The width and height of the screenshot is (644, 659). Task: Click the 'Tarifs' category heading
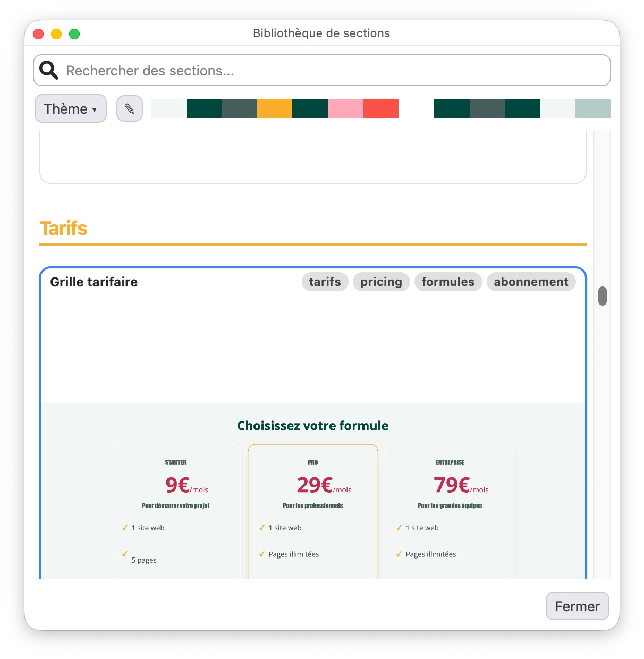pyautogui.click(x=64, y=228)
